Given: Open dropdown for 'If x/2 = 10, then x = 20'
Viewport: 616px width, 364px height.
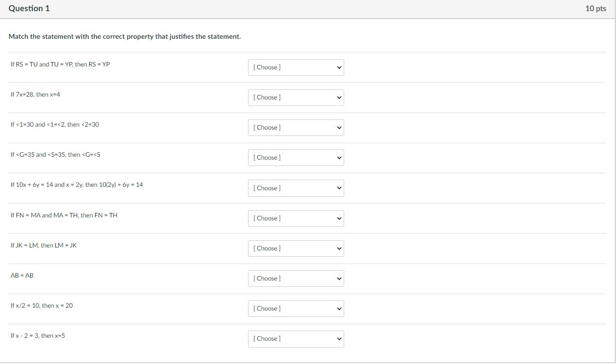Looking at the screenshot, I should tap(296, 309).
